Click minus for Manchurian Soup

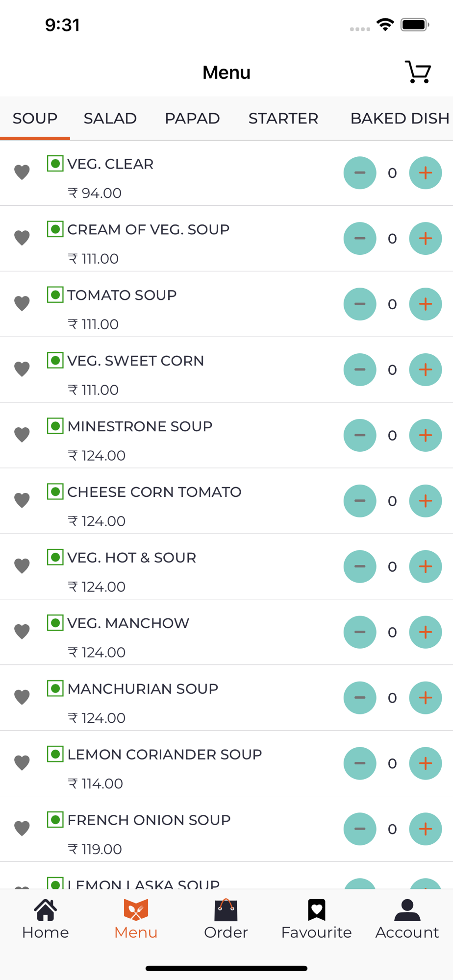(360, 698)
